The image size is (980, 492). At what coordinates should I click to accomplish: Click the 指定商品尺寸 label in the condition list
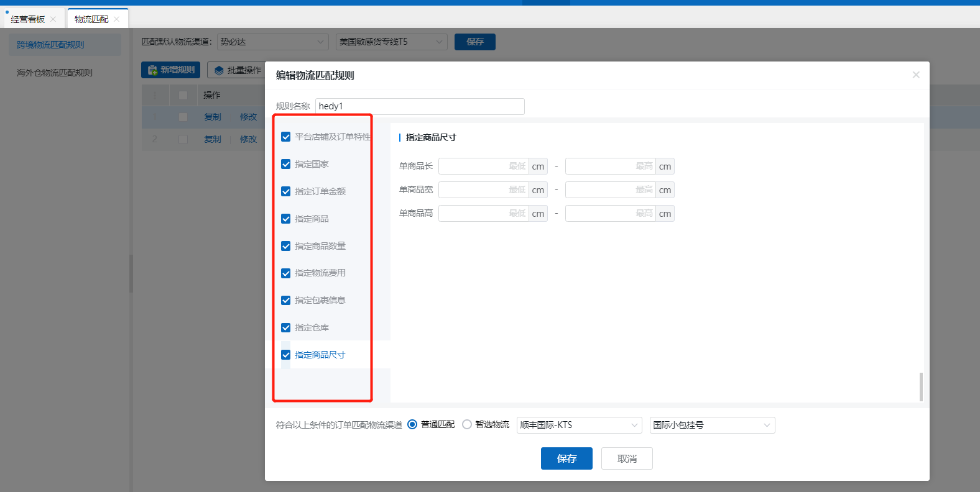tap(320, 355)
